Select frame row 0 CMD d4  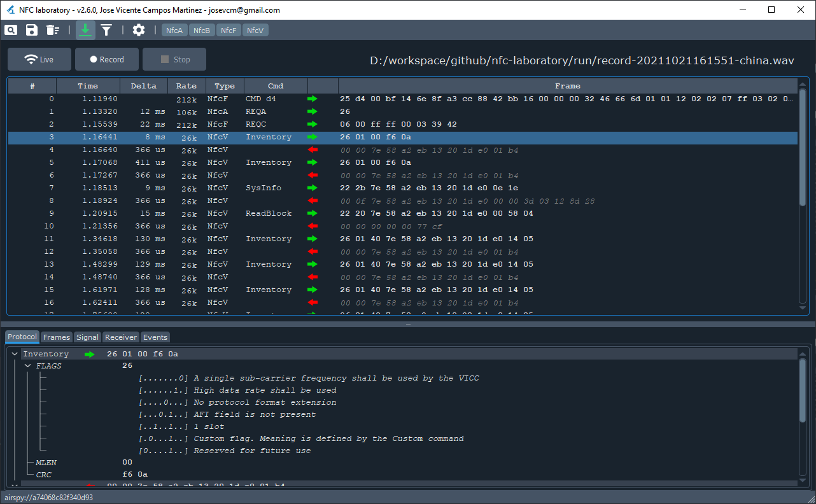[403, 99]
